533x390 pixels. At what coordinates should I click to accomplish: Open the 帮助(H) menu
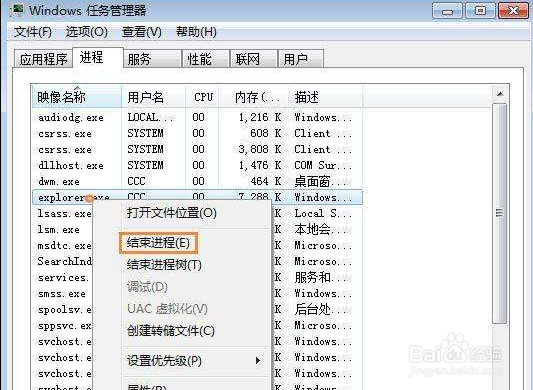coord(196,32)
